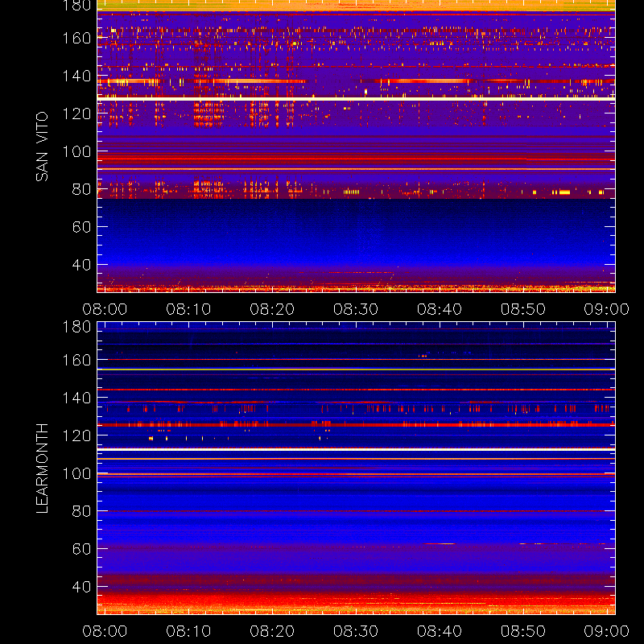Select the 80 frequency label on San Vito plot

81,189
